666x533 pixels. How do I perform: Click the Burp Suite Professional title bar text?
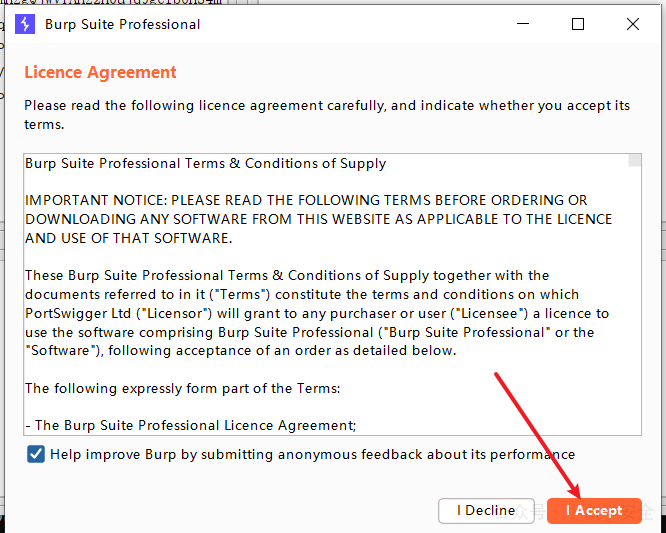coord(122,24)
